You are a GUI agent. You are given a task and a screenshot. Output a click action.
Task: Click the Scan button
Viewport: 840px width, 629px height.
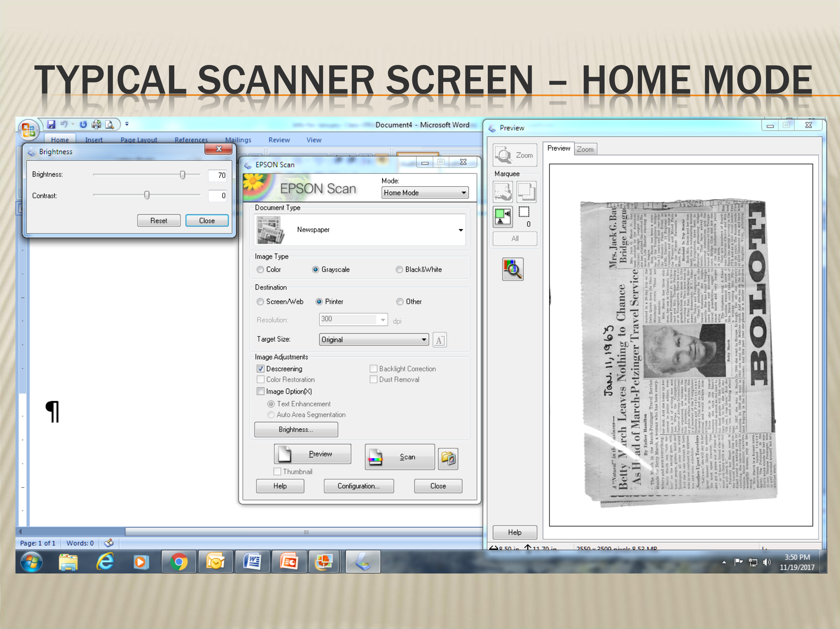point(400,457)
